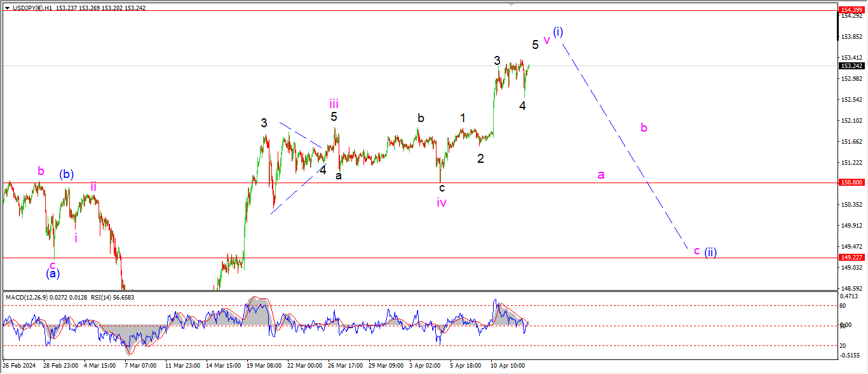Image resolution: width=868 pixels, height=374 pixels.
Task: Click the 26 Feb 2024 date on time axis
Action: (20, 366)
